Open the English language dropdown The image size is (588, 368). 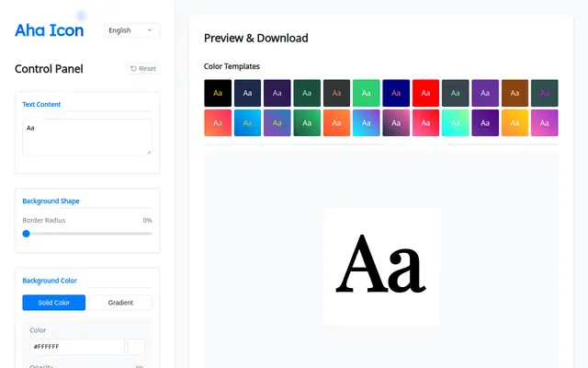pos(131,30)
